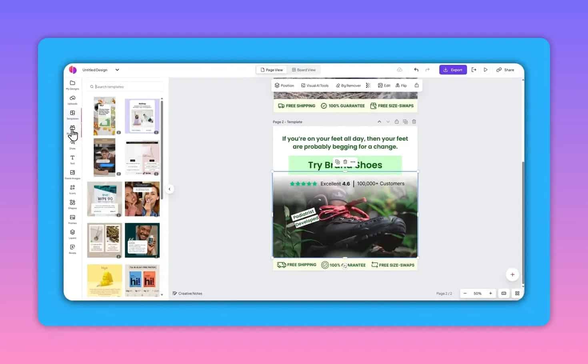Delete selected element via floating trash icon
Image resolution: width=588 pixels, height=364 pixels.
tap(345, 162)
